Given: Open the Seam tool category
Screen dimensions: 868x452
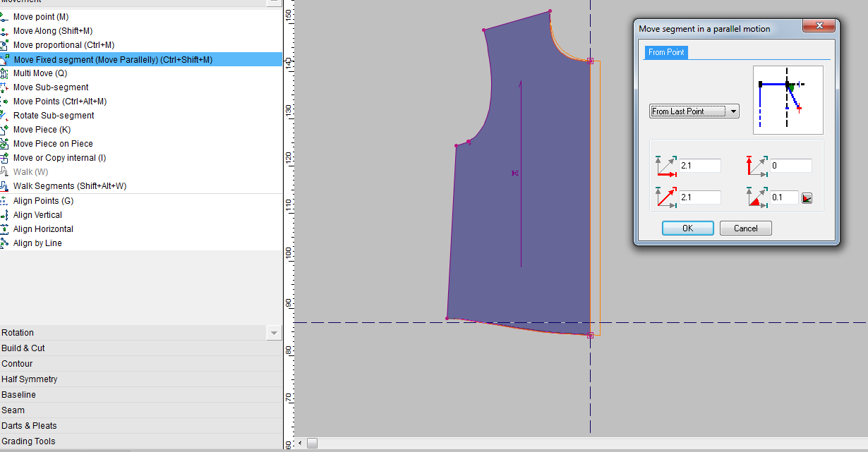Looking at the screenshot, I should pos(13,410).
